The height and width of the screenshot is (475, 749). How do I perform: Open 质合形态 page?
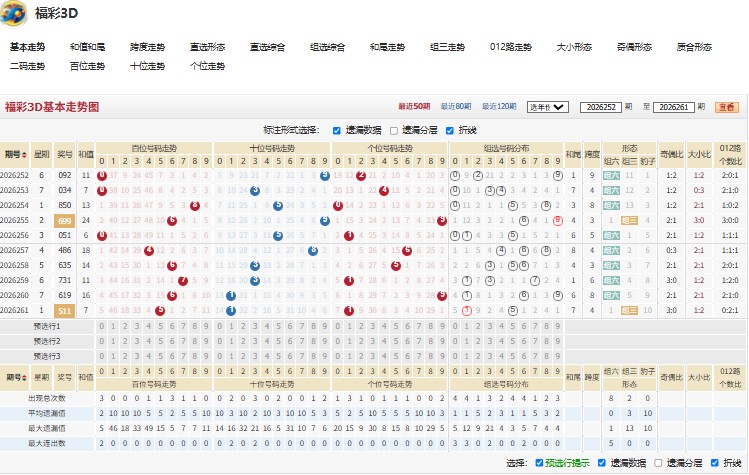click(x=695, y=47)
